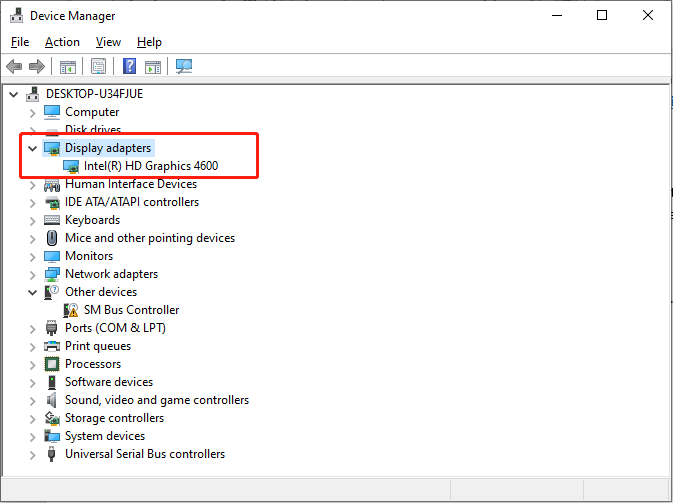
Task: Select the SM Bus Controller warning device
Action: pos(131,310)
